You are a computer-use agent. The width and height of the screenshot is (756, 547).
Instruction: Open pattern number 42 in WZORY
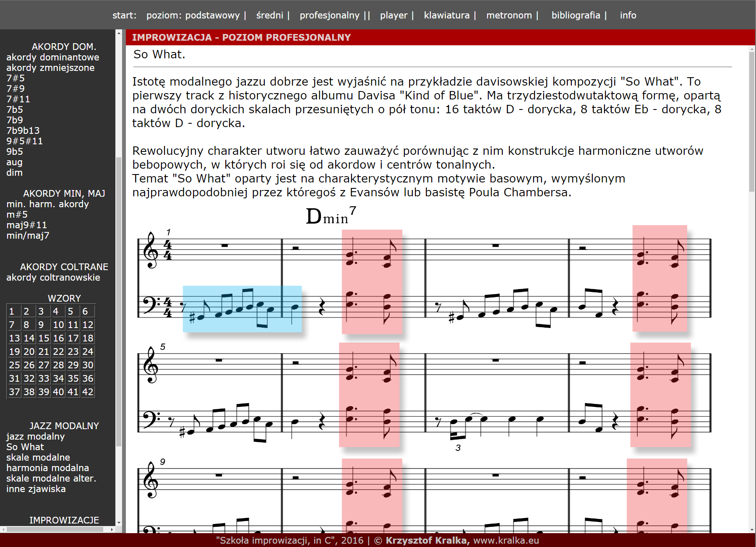(88, 392)
